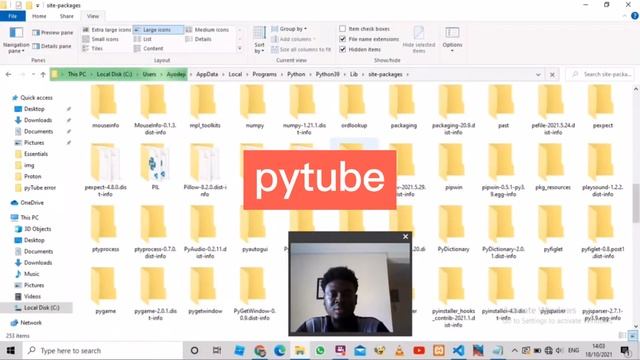
Task: Close the webcam overlay window
Action: point(405,236)
